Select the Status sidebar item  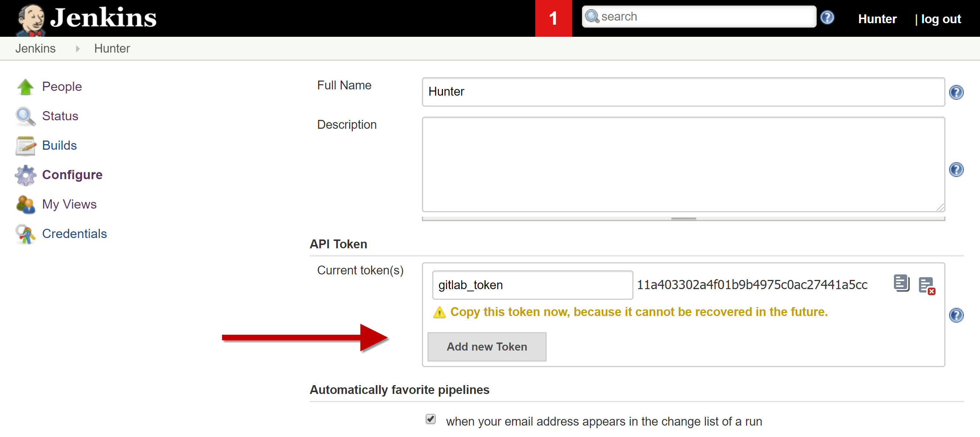(60, 116)
